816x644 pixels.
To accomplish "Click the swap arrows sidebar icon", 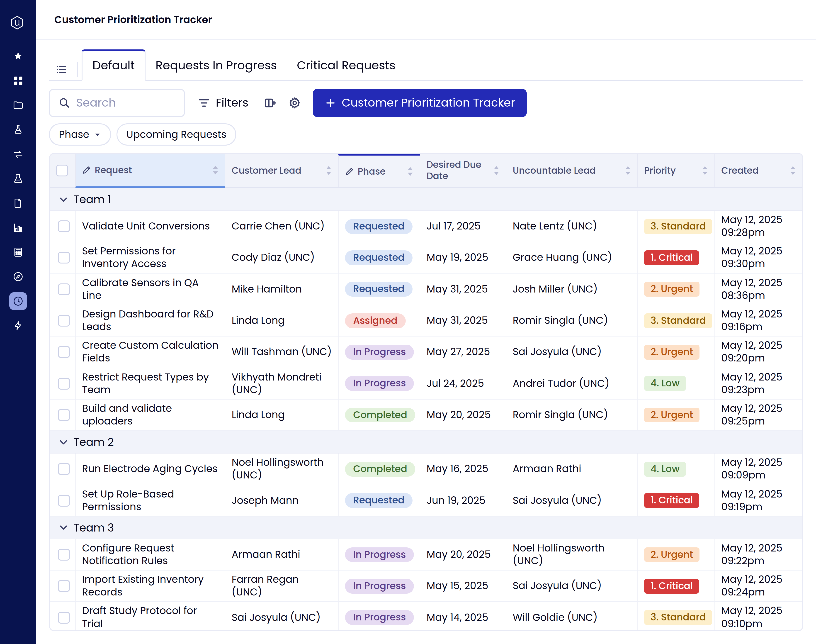I will click(x=18, y=154).
